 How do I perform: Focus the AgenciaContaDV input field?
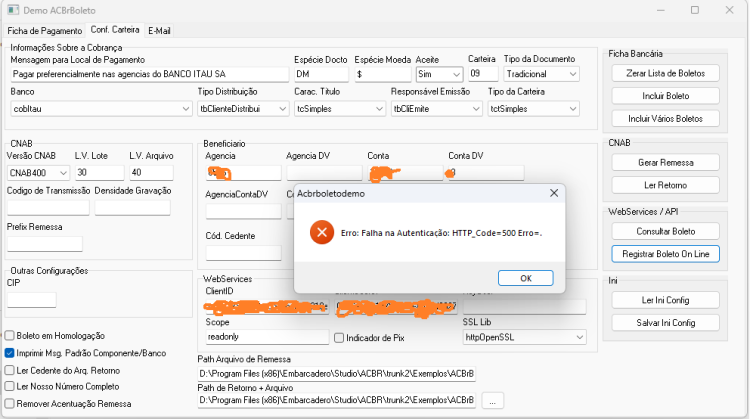click(243, 211)
